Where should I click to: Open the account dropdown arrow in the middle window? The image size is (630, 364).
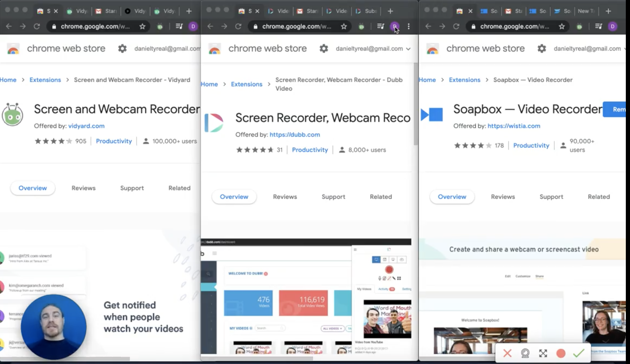(x=408, y=49)
